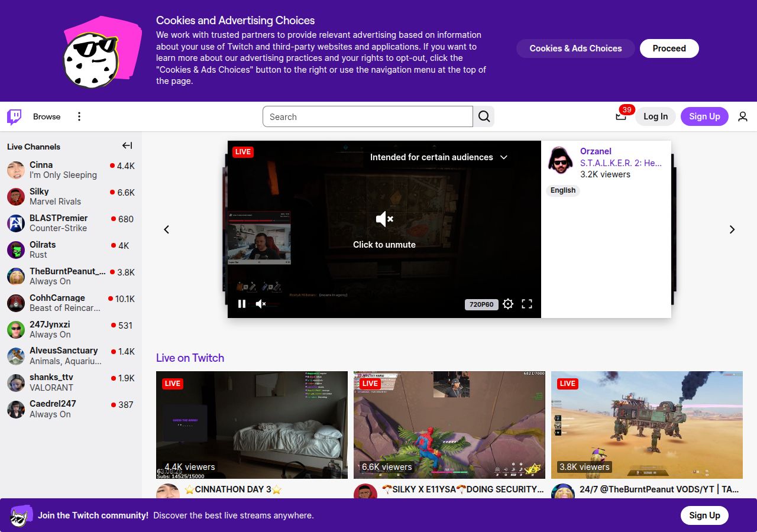
Task: Open Cinna channel avatar in sidebar
Action: point(16,170)
